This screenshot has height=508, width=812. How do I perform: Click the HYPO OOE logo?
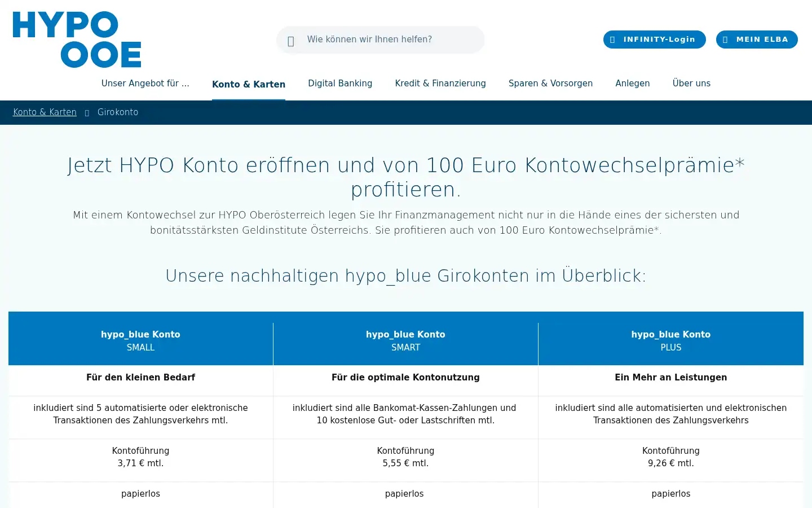77,40
